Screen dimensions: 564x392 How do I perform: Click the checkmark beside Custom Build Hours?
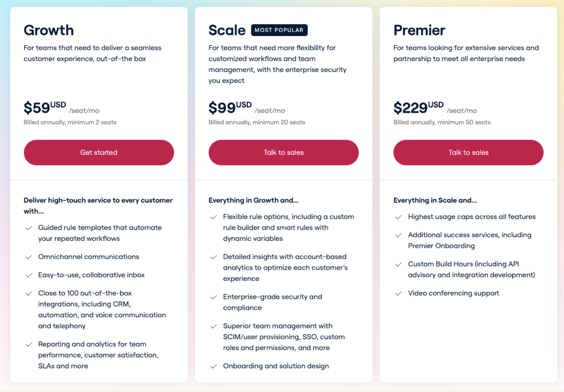(x=399, y=264)
